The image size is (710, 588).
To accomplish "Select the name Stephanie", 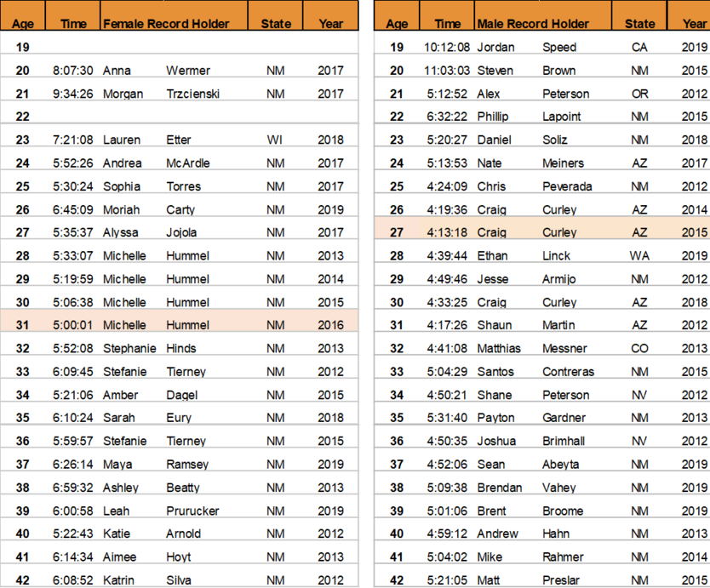I will click(129, 349).
